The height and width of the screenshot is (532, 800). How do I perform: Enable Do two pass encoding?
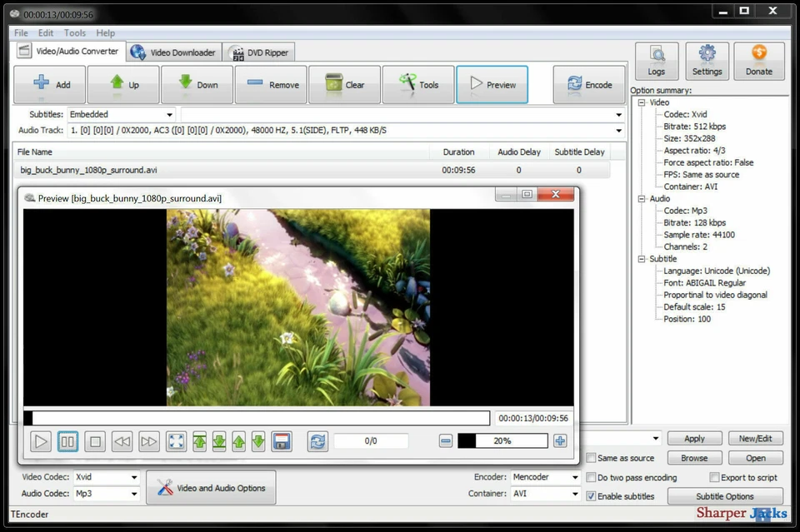[591, 477]
